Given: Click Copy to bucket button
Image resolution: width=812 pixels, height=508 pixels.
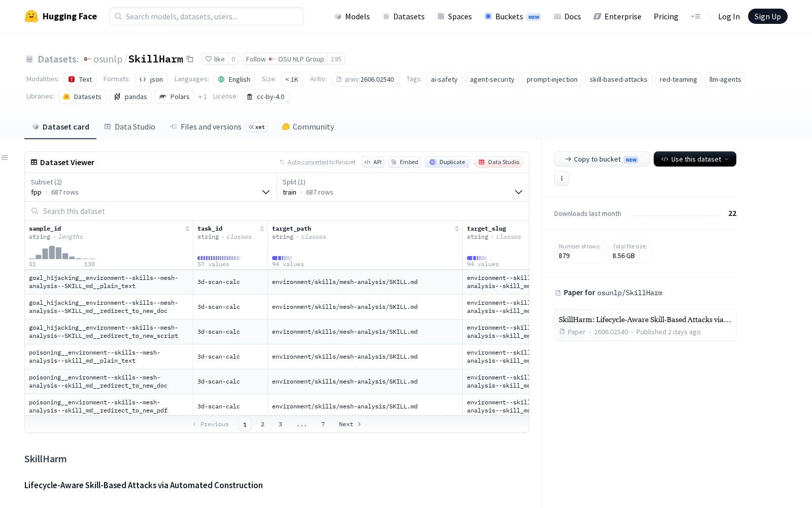Looking at the screenshot, I should pos(601,159).
